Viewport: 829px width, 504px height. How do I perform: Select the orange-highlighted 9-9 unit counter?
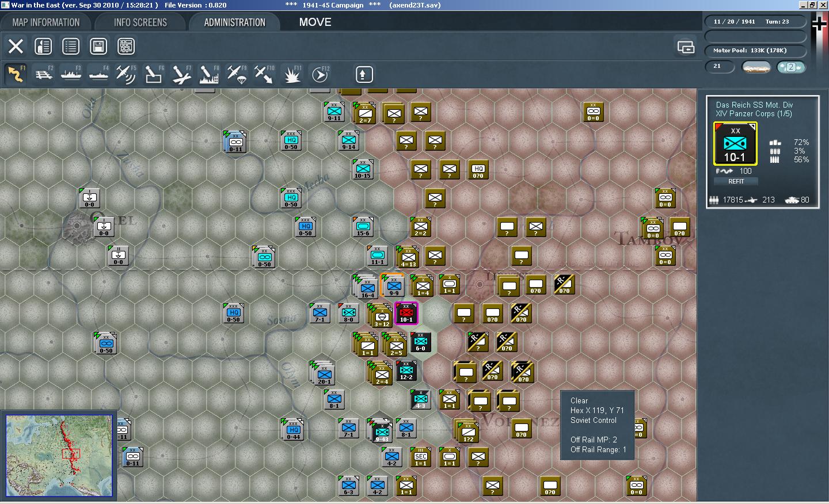pos(394,285)
